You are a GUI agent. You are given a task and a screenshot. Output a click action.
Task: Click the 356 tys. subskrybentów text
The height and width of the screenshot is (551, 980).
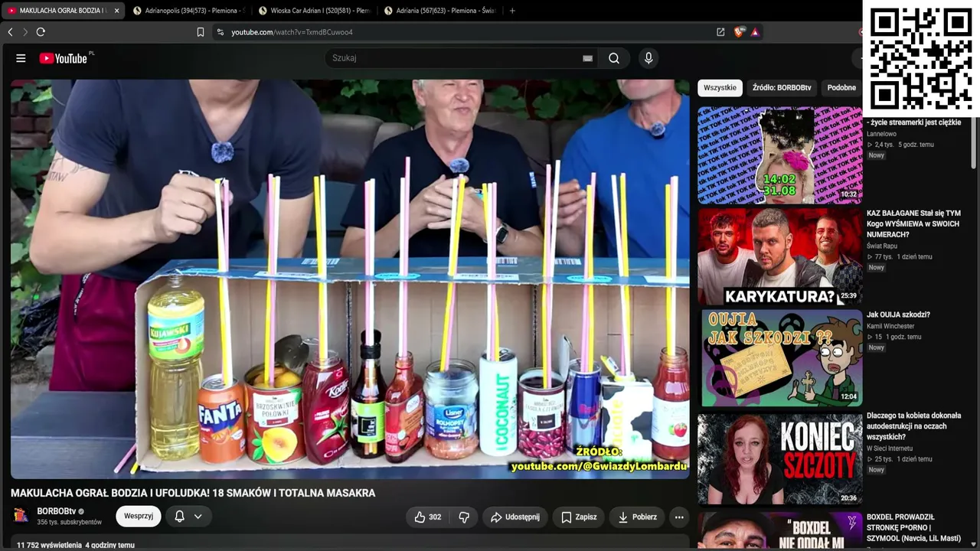click(70, 523)
